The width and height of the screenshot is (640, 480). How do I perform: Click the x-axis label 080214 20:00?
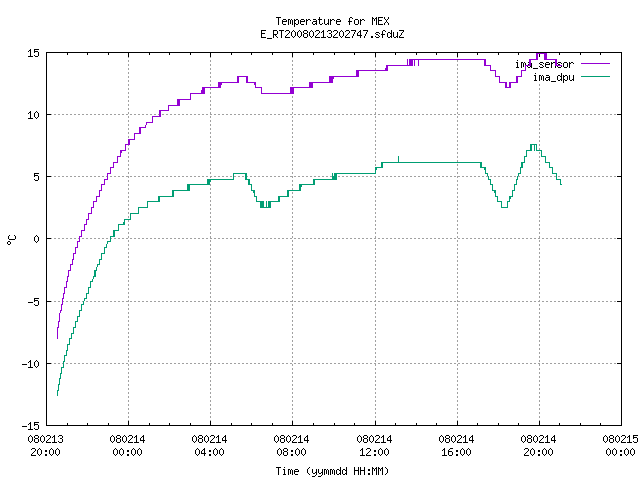[x=538, y=446]
